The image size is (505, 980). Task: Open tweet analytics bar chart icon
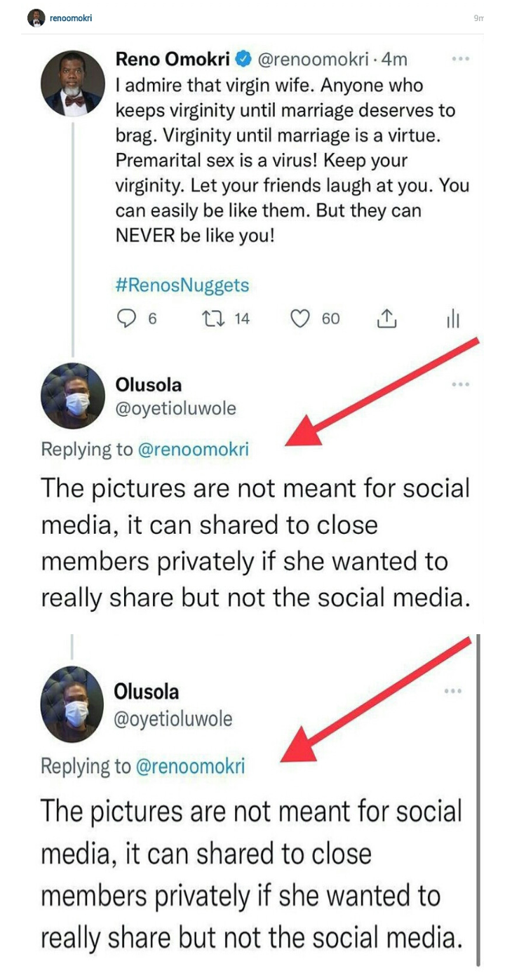click(453, 320)
